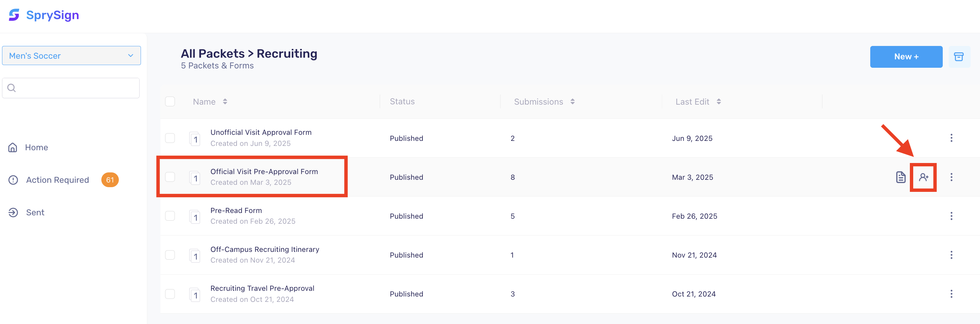This screenshot has width=980, height=324.
Task: Toggle the select-all checkbox in header
Action: tap(170, 102)
